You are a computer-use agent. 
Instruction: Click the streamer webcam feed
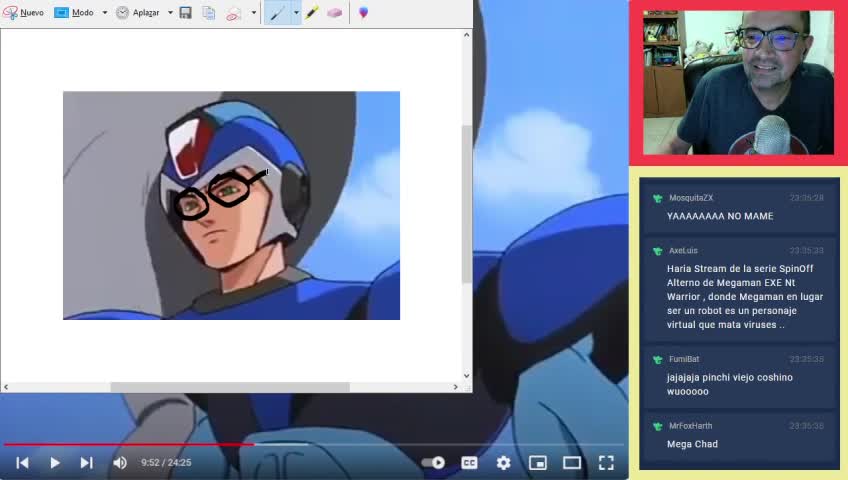click(738, 83)
